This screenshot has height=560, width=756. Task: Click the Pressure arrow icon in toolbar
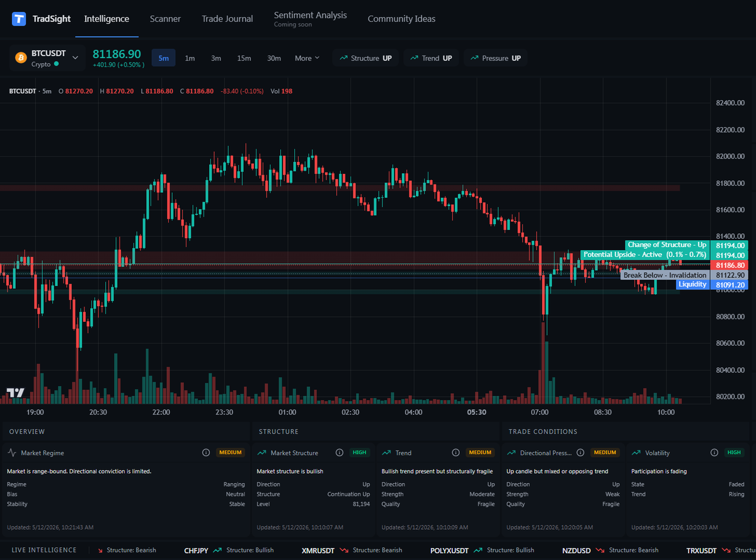pyautogui.click(x=475, y=58)
